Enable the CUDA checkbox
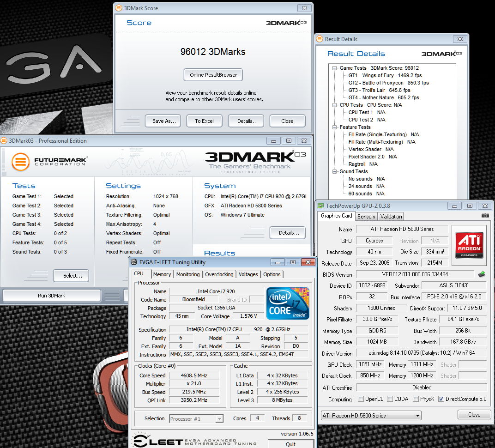 pyautogui.click(x=390, y=399)
